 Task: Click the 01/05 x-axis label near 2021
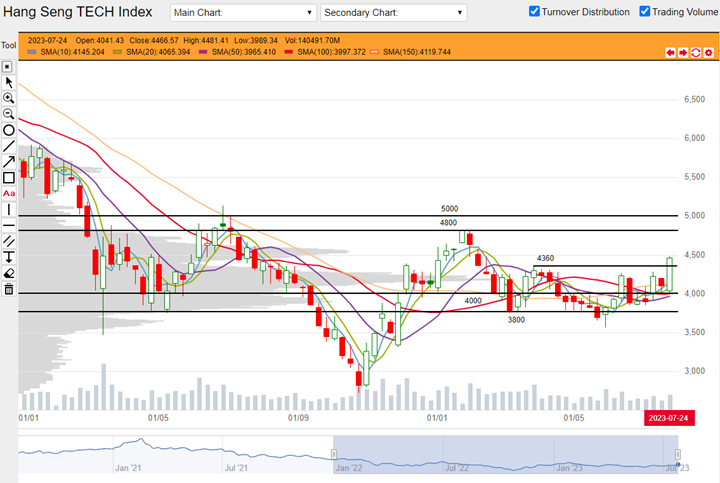pyautogui.click(x=158, y=418)
